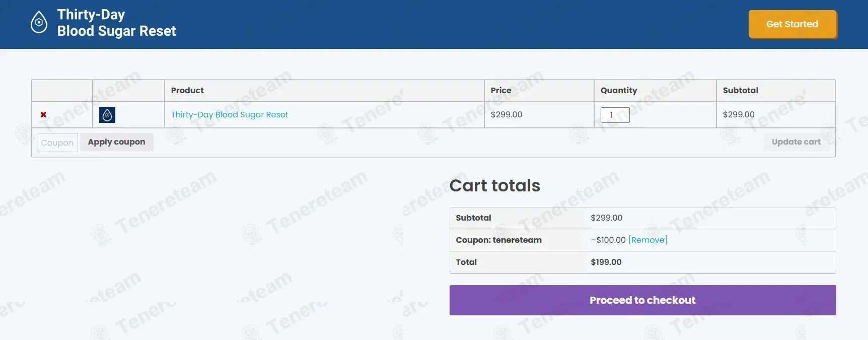This screenshot has width=868, height=340.
Task: Open the product thumbnail image in cart row
Action: [x=107, y=115]
